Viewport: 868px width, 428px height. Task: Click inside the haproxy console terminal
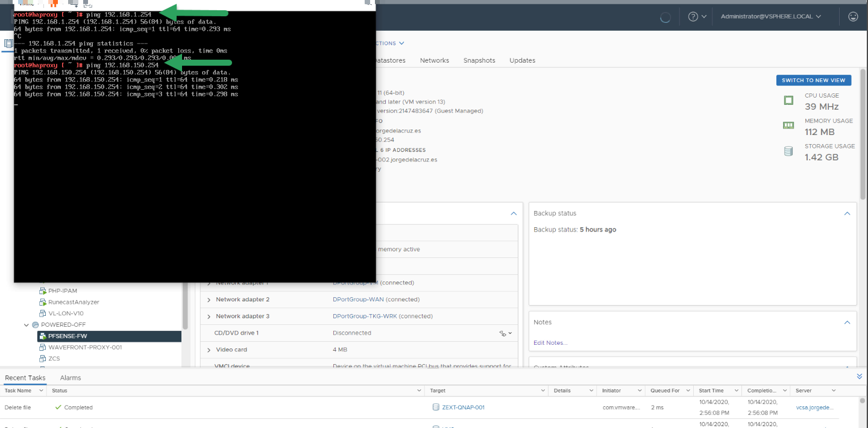pyautogui.click(x=195, y=146)
